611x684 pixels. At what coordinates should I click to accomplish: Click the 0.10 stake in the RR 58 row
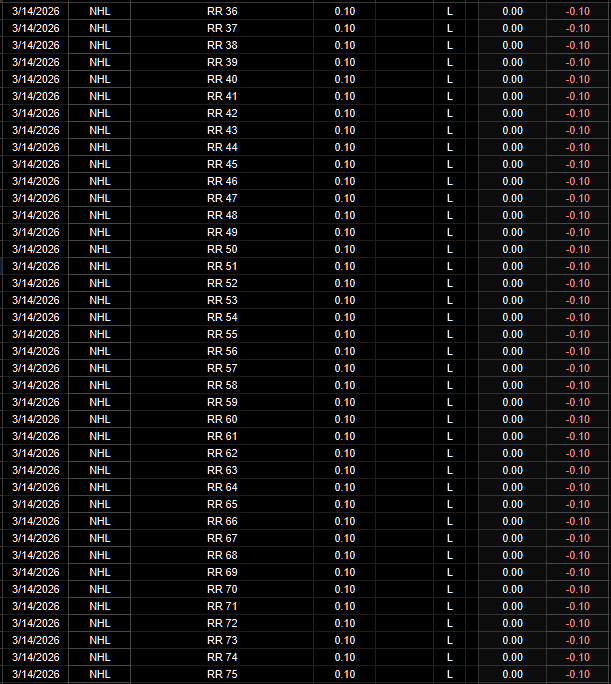(x=345, y=386)
